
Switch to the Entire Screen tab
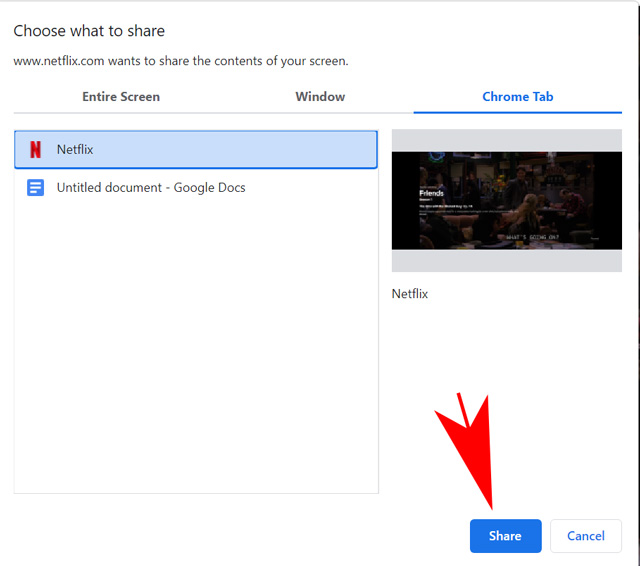tap(121, 97)
